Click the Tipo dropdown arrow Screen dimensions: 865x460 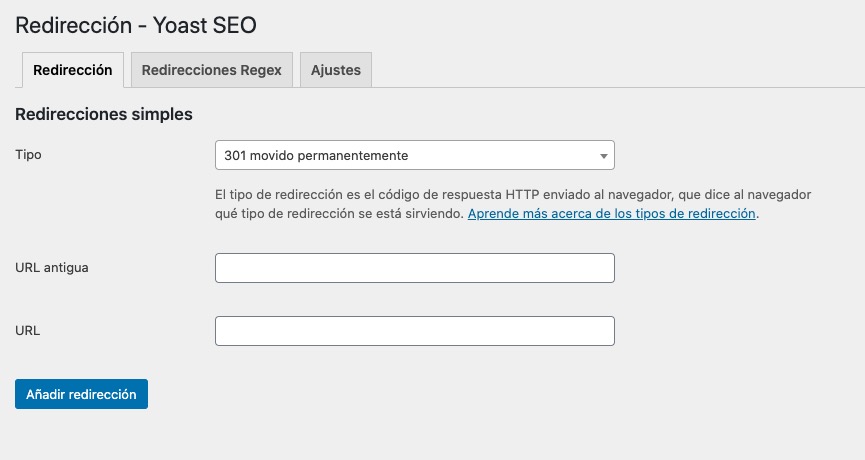(x=603, y=156)
